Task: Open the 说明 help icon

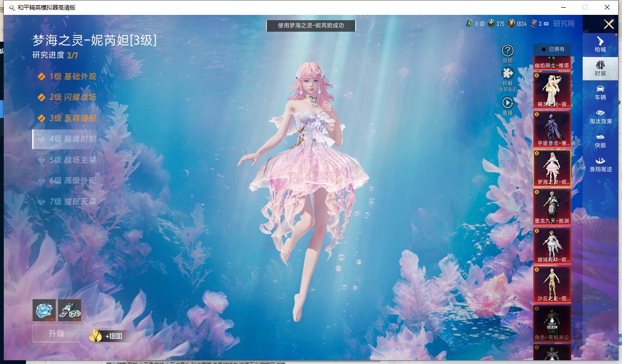Action: click(x=507, y=51)
